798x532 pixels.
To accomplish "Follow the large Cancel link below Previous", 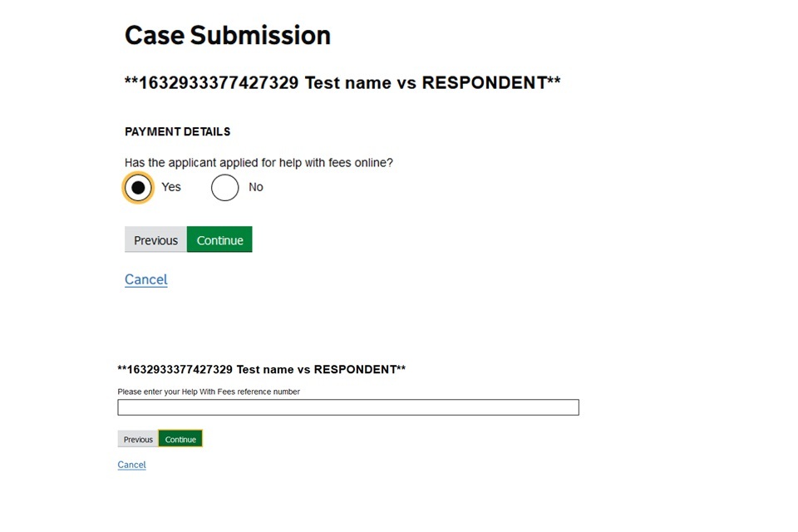I will coord(146,279).
